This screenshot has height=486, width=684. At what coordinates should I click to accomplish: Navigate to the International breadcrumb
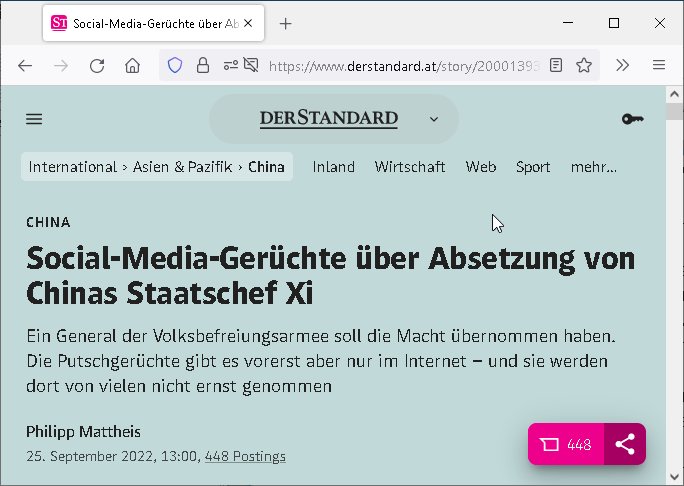coord(73,167)
